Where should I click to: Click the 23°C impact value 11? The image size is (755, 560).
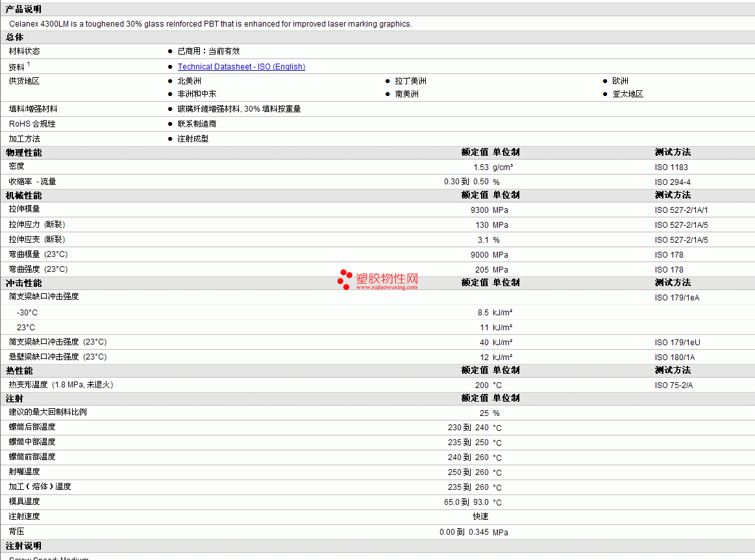click(484, 327)
